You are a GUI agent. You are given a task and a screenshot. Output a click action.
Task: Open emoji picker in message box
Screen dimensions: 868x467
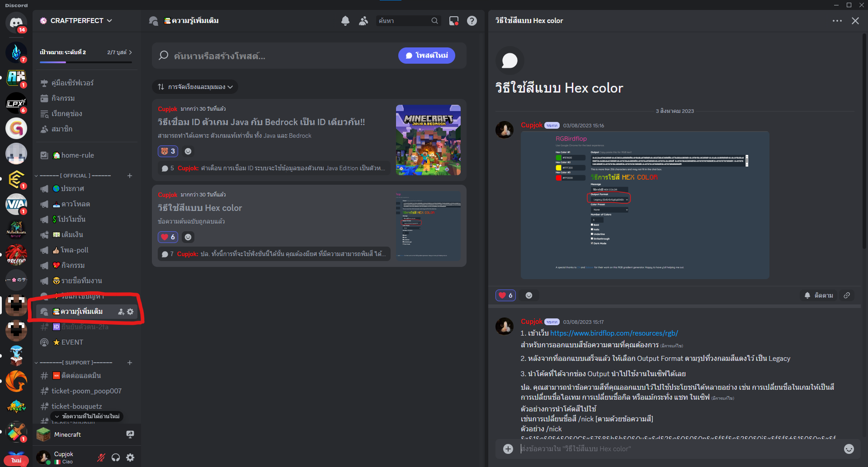point(849,449)
